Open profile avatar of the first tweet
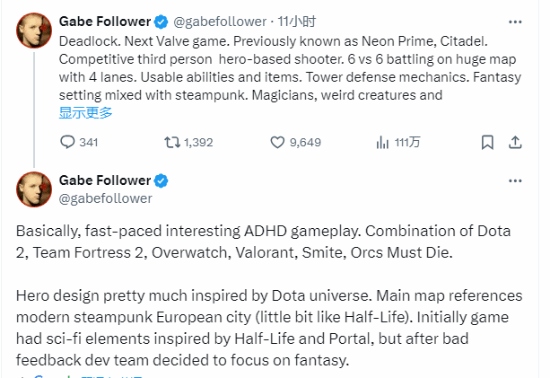Image resolution: width=550 pixels, height=378 pixels. [x=34, y=31]
